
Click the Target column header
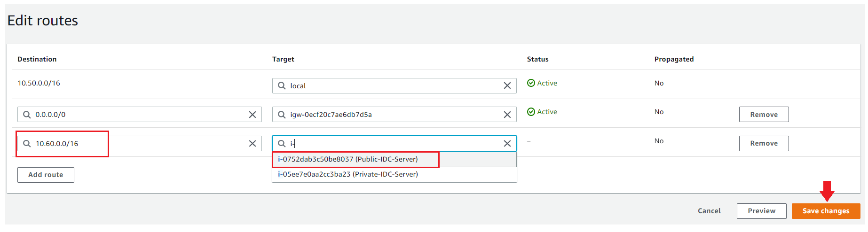coord(283,59)
